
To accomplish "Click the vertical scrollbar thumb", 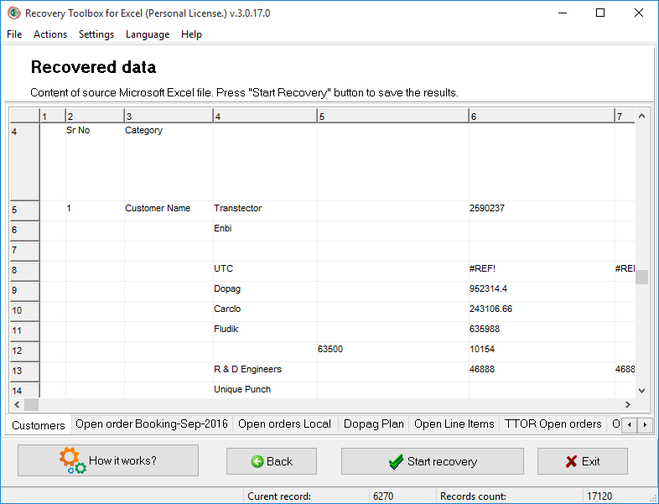I will (x=641, y=277).
